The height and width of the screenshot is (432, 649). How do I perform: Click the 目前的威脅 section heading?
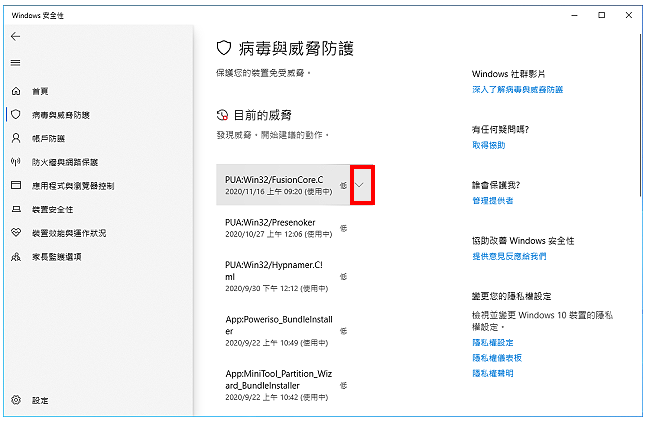(x=263, y=115)
